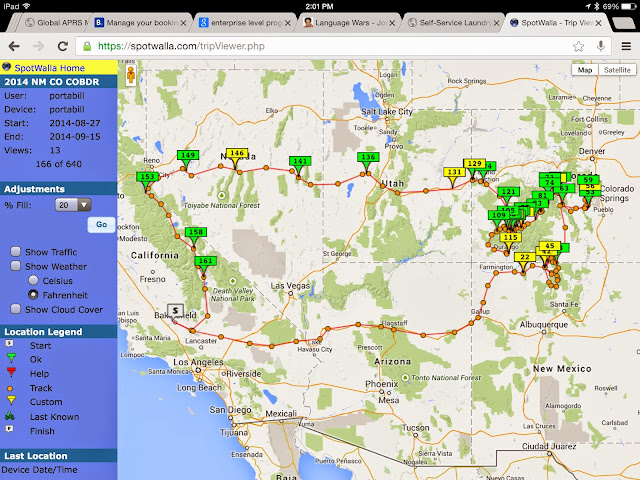640x480 pixels.
Task: Switch map to Map view
Action: coord(585,70)
